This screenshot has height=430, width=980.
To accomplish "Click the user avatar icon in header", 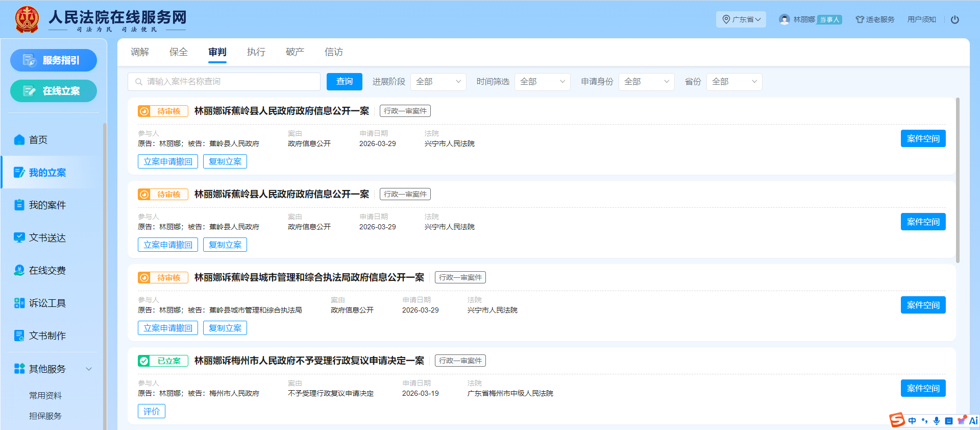I will pos(784,19).
